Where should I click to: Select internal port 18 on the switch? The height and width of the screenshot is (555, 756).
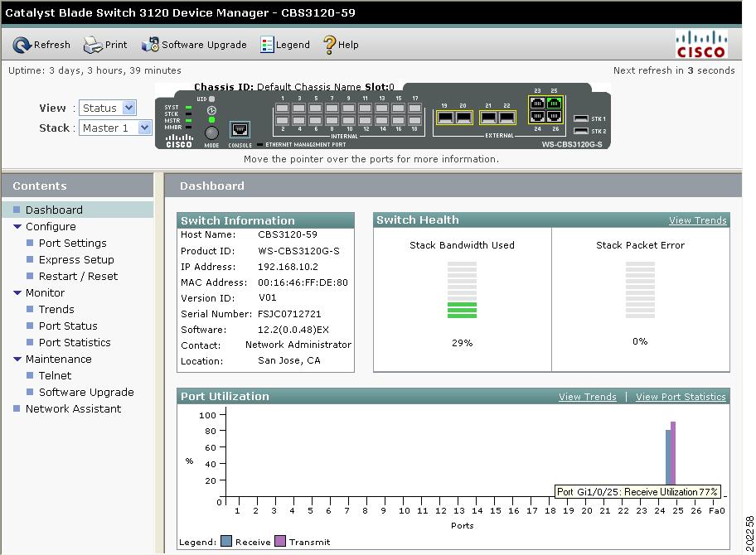coord(414,120)
